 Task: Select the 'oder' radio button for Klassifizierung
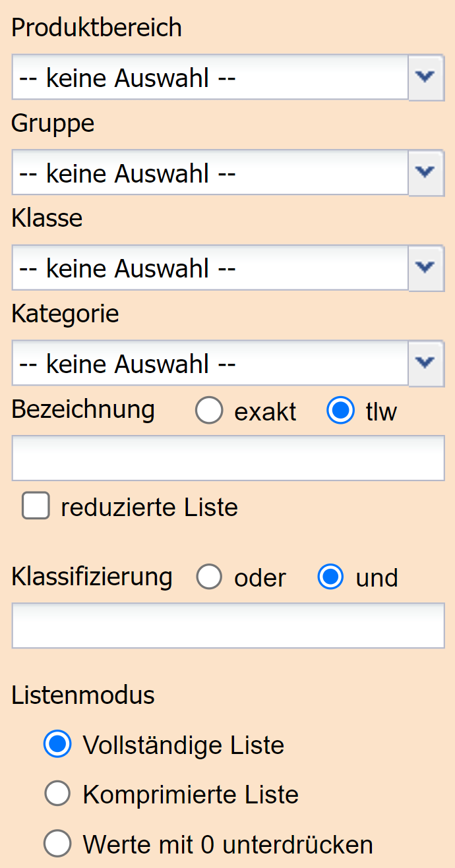point(209,577)
